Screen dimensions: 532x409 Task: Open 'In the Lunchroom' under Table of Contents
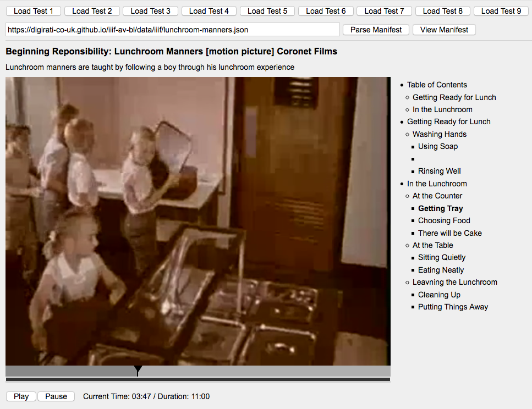coord(442,109)
